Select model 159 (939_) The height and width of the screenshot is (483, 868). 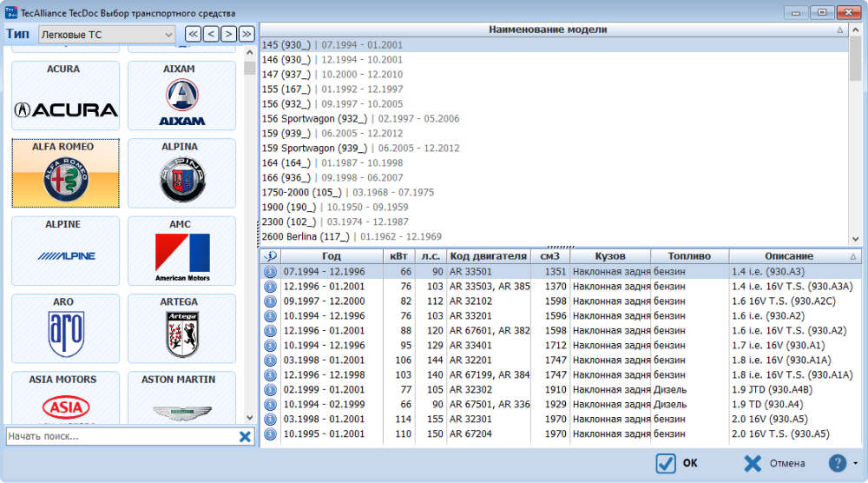tap(554, 134)
